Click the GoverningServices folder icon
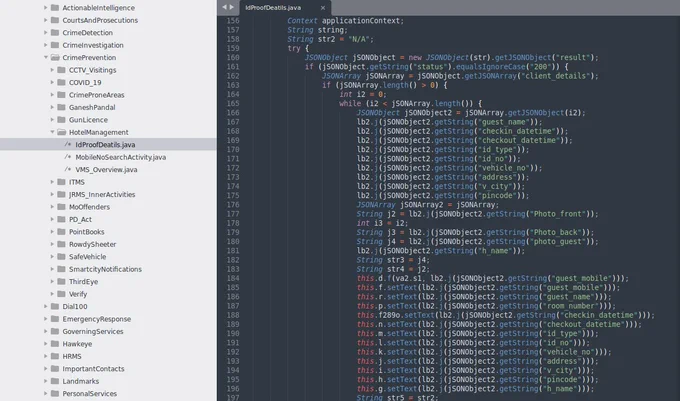 click(55, 331)
